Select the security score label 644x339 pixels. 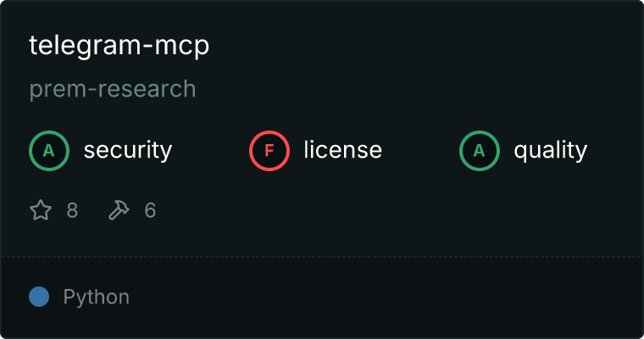click(128, 150)
